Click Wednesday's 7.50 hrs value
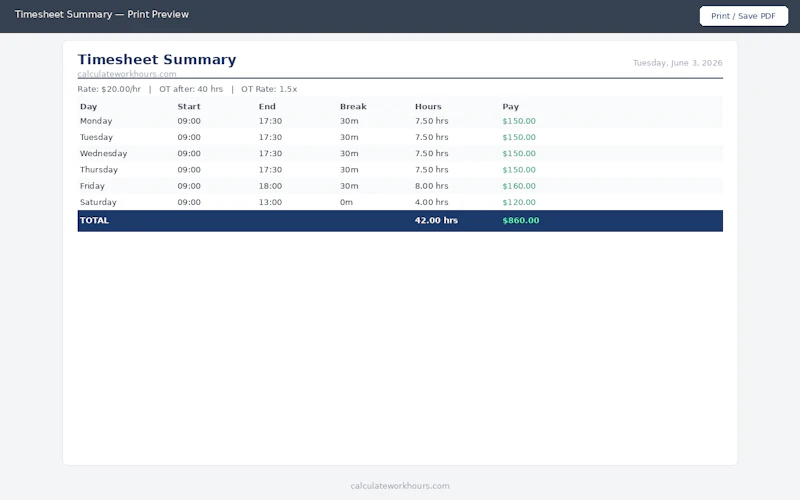This screenshot has width=800, height=500. pyautogui.click(x=432, y=154)
